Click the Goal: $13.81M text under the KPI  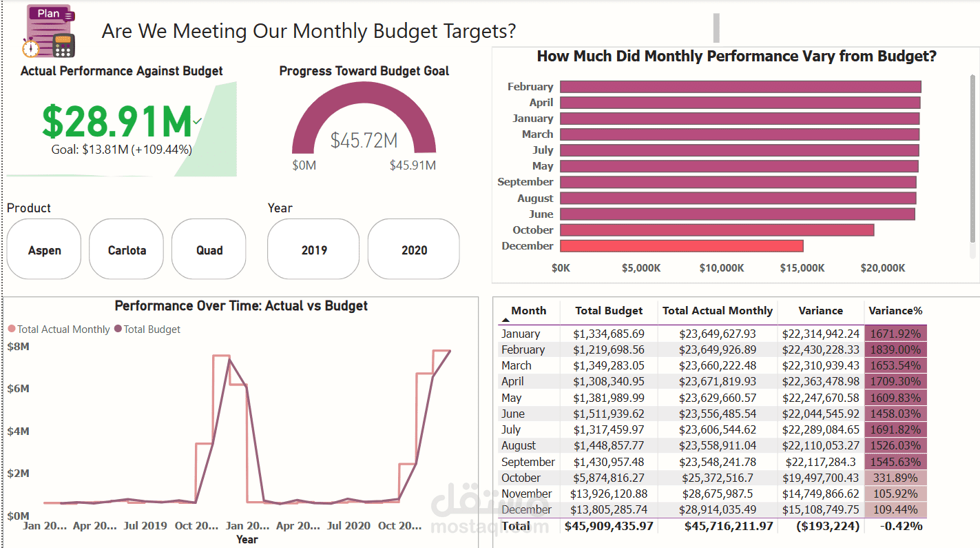(x=121, y=150)
